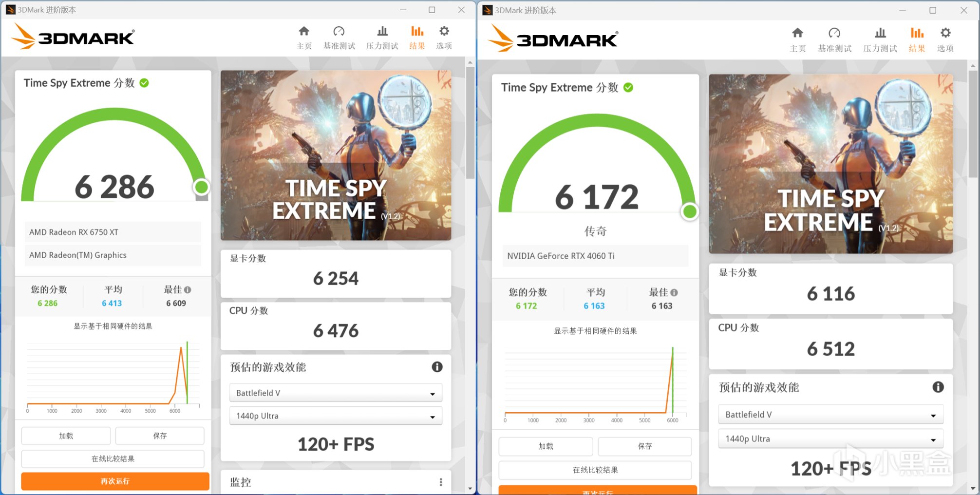This screenshot has height=495, width=980.
Task: Click right window title bar app icon
Action: (488, 10)
